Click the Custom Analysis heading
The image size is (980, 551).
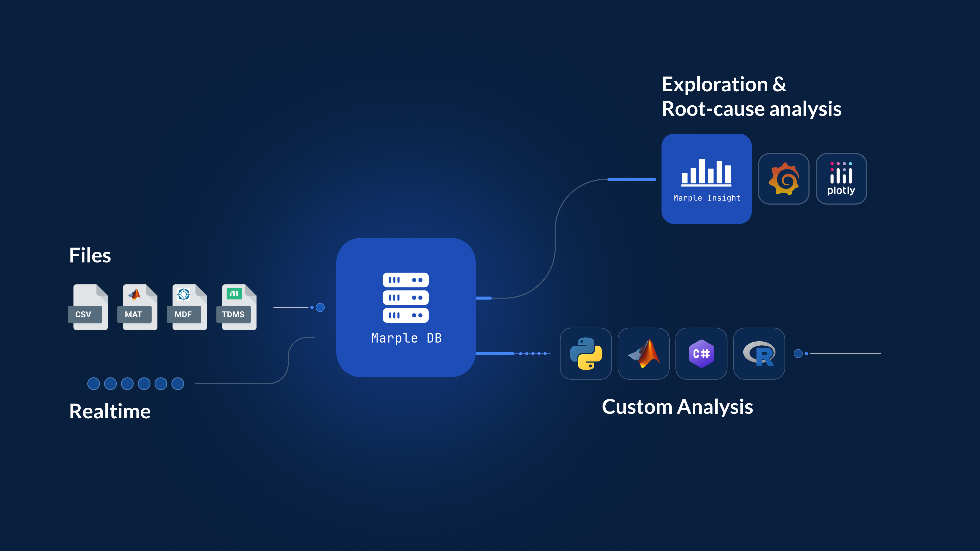(677, 407)
